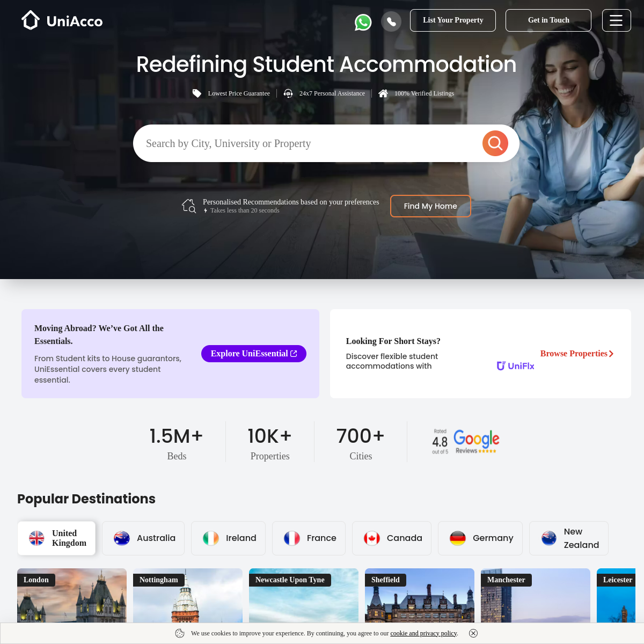644x644 pixels.
Task: Click List Your Property button
Action: (453, 20)
